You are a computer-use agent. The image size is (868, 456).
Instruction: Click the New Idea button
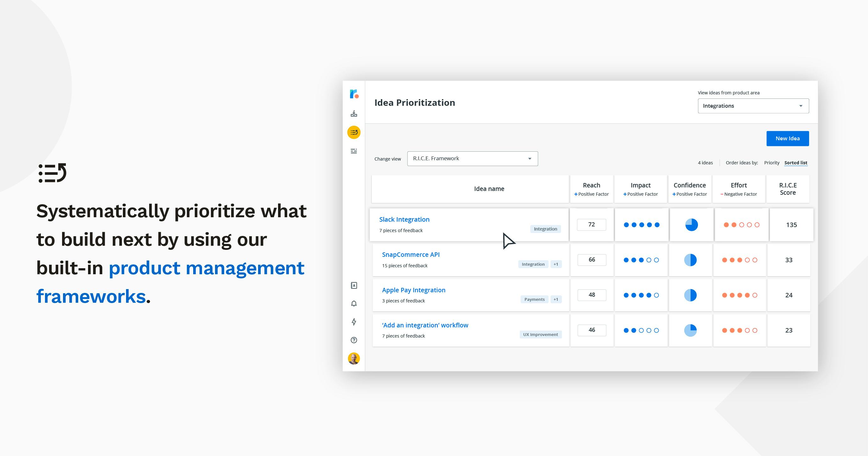pos(788,138)
